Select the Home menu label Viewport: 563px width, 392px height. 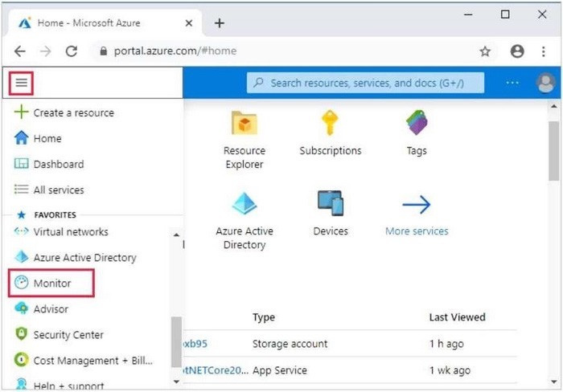coord(47,138)
